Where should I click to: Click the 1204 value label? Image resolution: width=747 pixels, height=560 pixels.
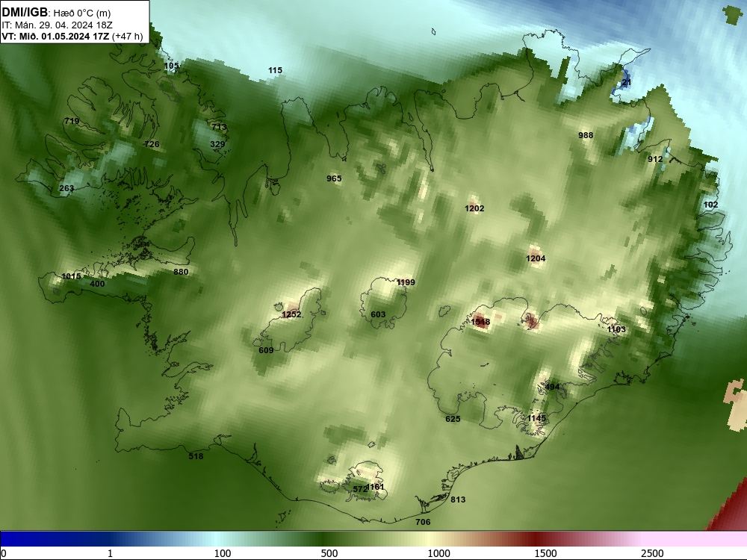tap(536, 258)
